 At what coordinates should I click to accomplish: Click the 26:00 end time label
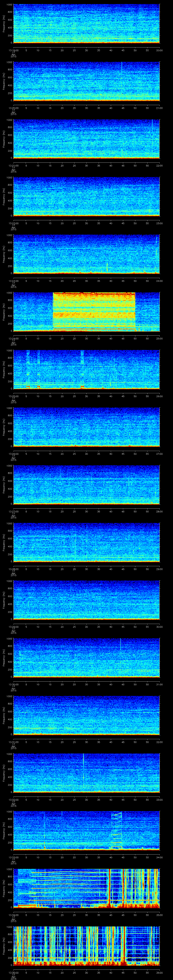point(159,396)
